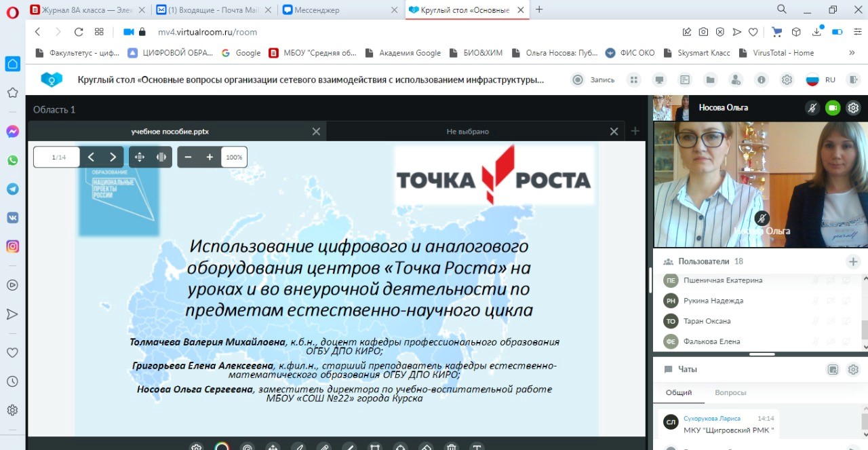The width and height of the screenshot is (868, 450).
Task: Toggle microphone for Фалькова Елена
Action: point(815,341)
